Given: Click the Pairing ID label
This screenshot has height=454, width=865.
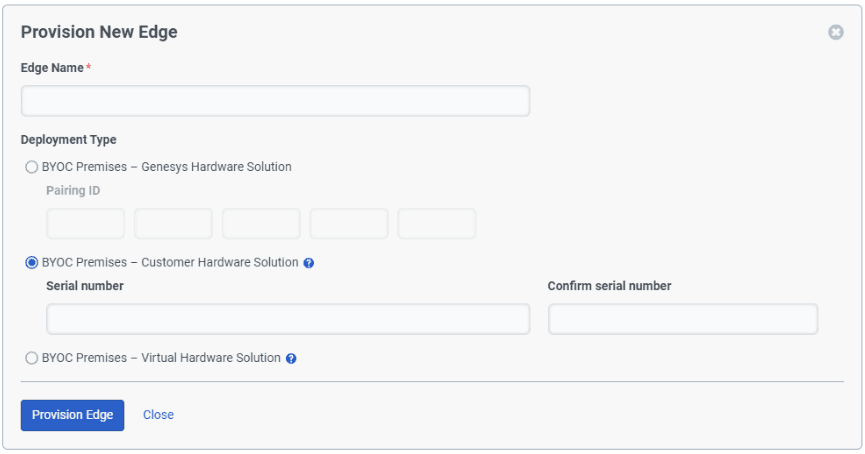Looking at the screenshot, I should pyautogui.click(x=73, y=190).
